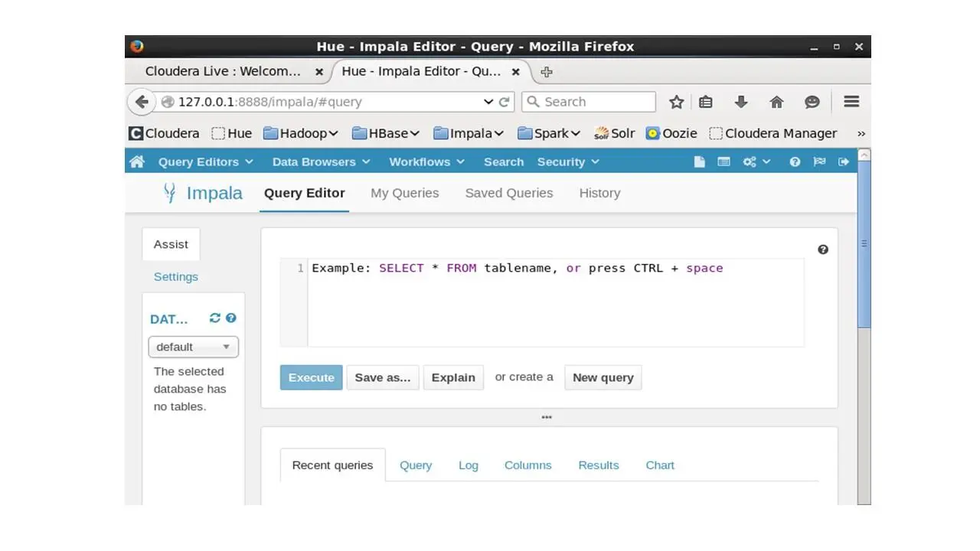Open a new browser tab with plus
Image resolution: width=980 pixels, height=551 pixels.
(546, 72)
